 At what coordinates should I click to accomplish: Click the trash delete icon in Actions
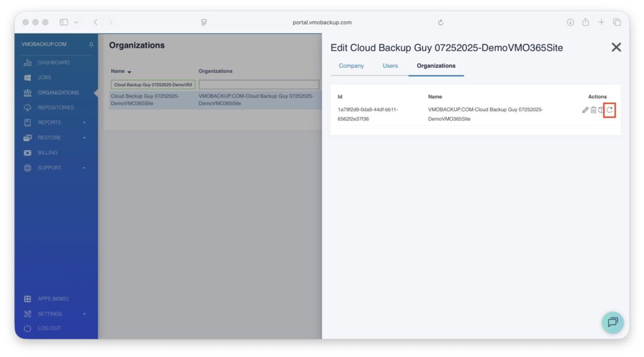click(x=594, y=110)
